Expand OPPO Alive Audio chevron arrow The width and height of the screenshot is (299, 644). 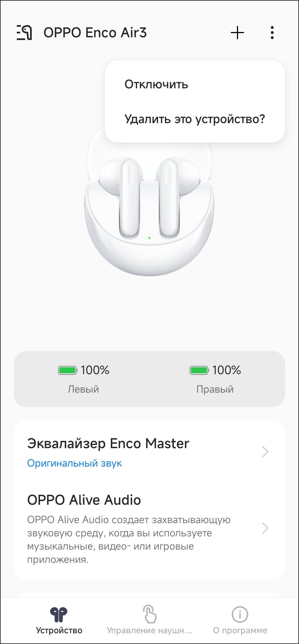tap(265, 528)
